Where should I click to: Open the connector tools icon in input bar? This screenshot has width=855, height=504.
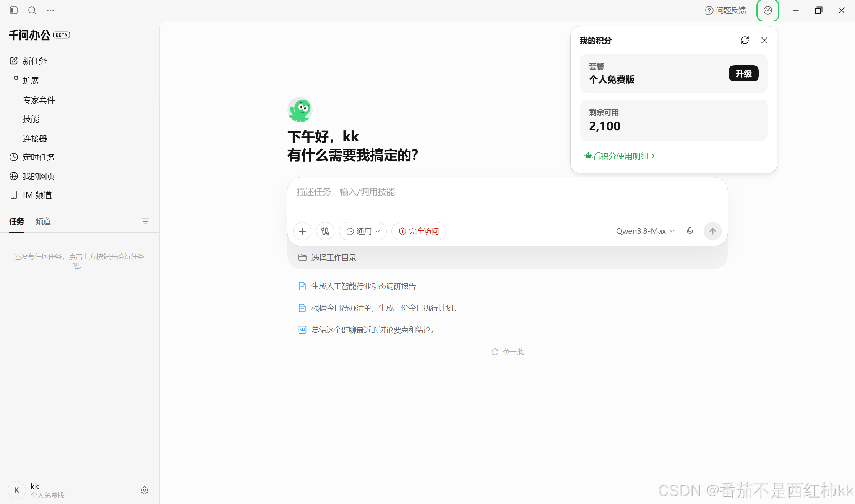325,231
